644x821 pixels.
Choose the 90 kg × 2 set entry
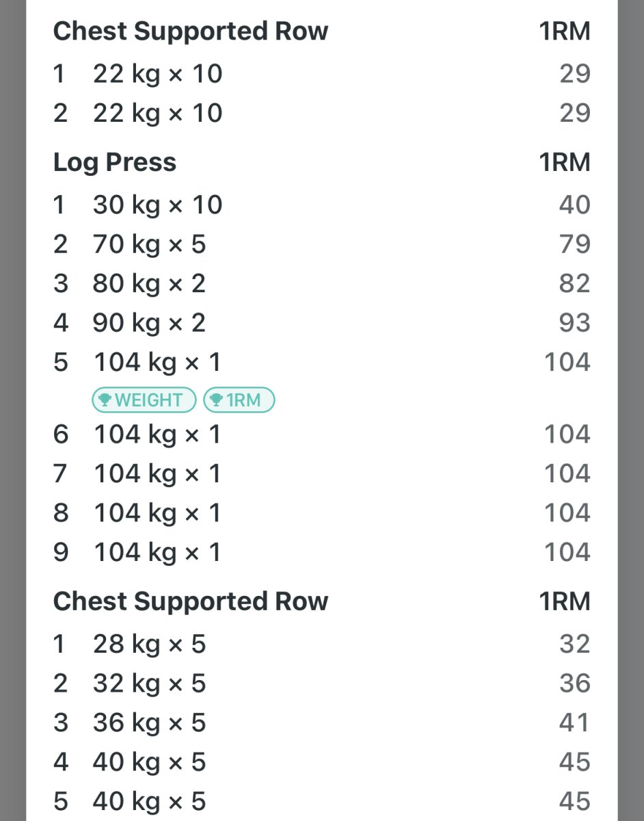click(149, 323)
